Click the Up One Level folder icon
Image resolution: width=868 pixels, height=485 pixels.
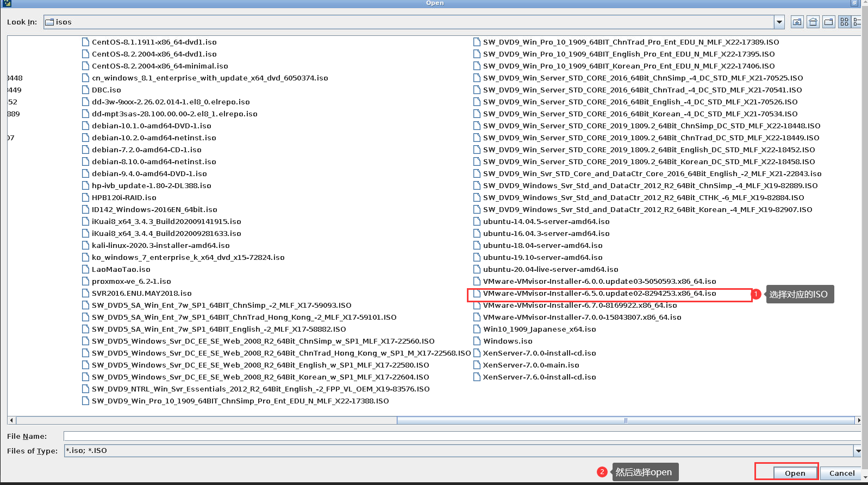[x=797, y=22]
